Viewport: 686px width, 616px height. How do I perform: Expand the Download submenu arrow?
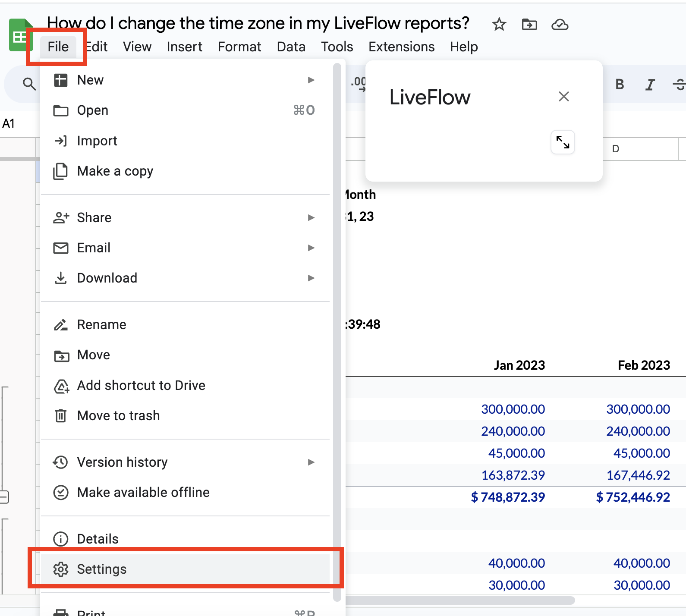pos(311,278)
